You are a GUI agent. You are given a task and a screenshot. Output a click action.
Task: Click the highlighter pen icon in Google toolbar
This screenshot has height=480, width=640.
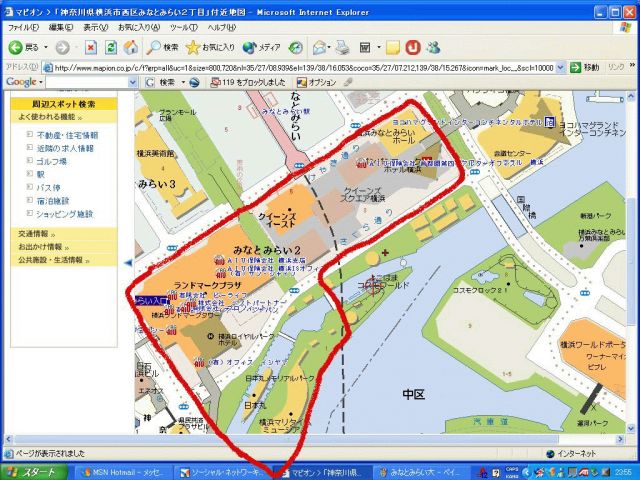click(x=348, y=82)
